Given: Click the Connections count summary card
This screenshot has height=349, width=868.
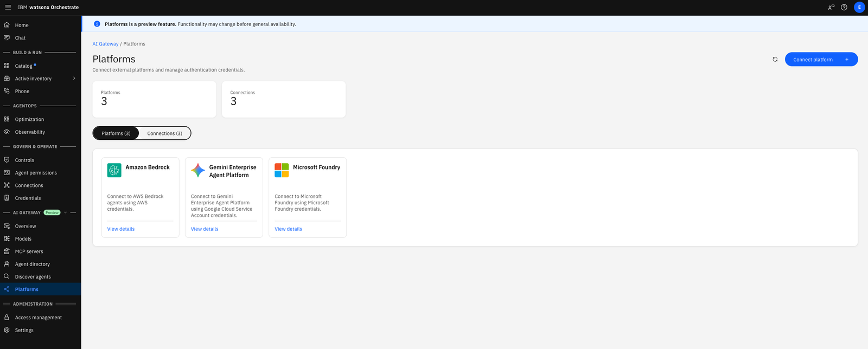Looking at the screenshot, I should [284, 99].
